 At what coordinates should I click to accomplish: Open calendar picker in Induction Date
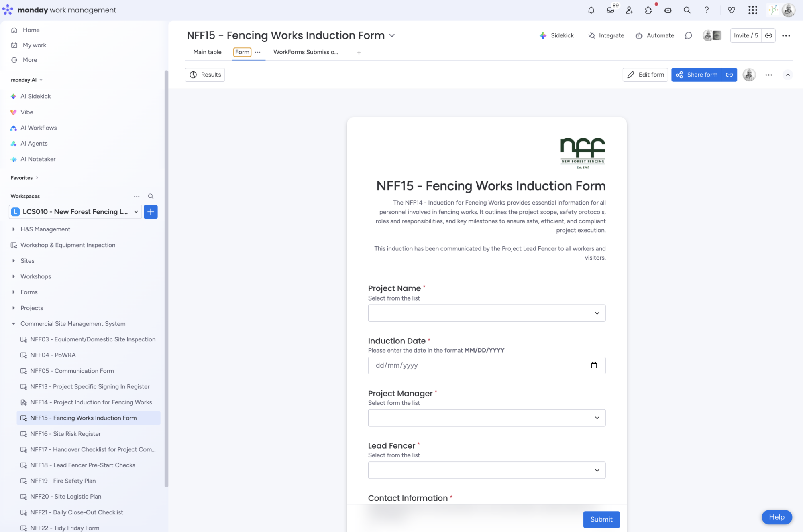click(594, 365)
